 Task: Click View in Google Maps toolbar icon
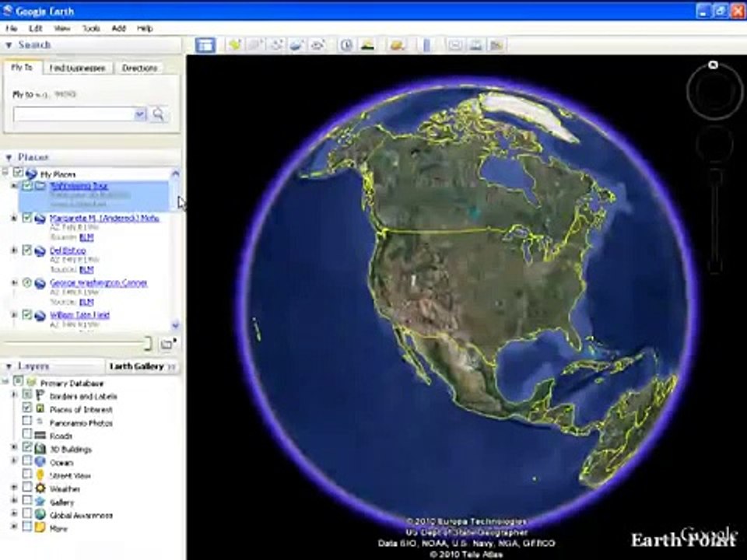pyautogui.click(x=496, y=45)
